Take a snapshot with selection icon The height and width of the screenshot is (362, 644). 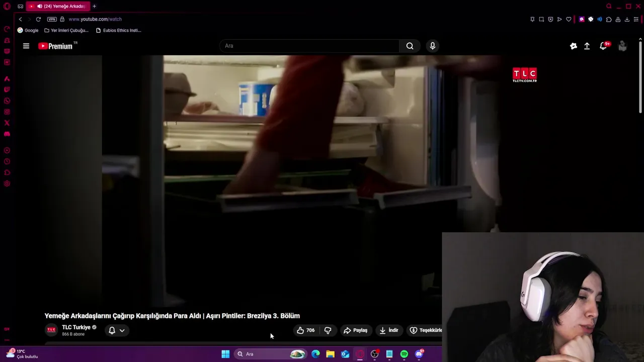point(541,19)
